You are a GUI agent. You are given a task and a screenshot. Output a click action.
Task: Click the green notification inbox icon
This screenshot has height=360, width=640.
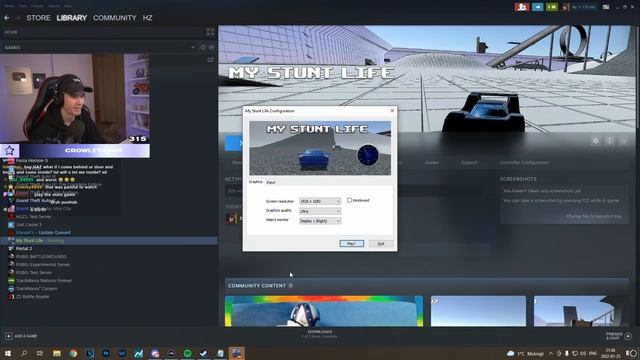coord(552,7)
